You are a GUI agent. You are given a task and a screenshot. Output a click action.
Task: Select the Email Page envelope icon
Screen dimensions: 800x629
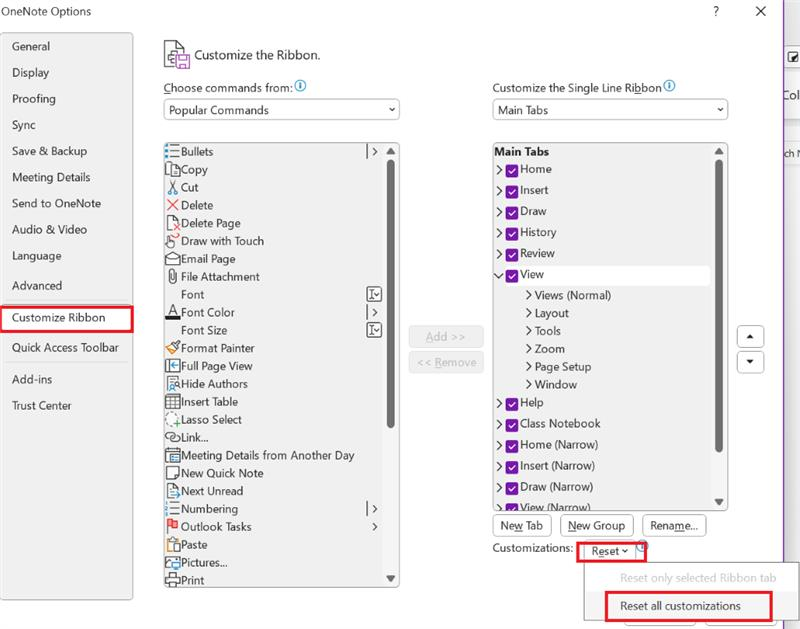click(172, 259)
